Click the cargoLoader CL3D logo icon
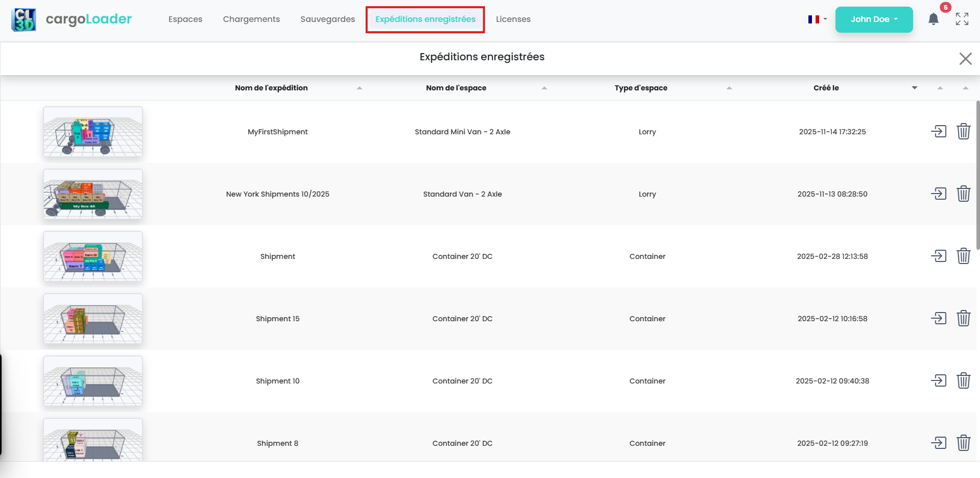The width and height of the screenshot is (980, 478). (x=23, y=19)
